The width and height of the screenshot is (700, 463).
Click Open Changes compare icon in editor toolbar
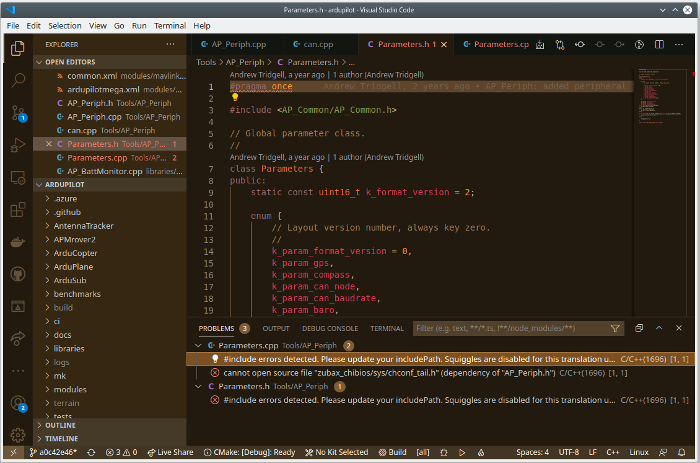coord(560,44)
